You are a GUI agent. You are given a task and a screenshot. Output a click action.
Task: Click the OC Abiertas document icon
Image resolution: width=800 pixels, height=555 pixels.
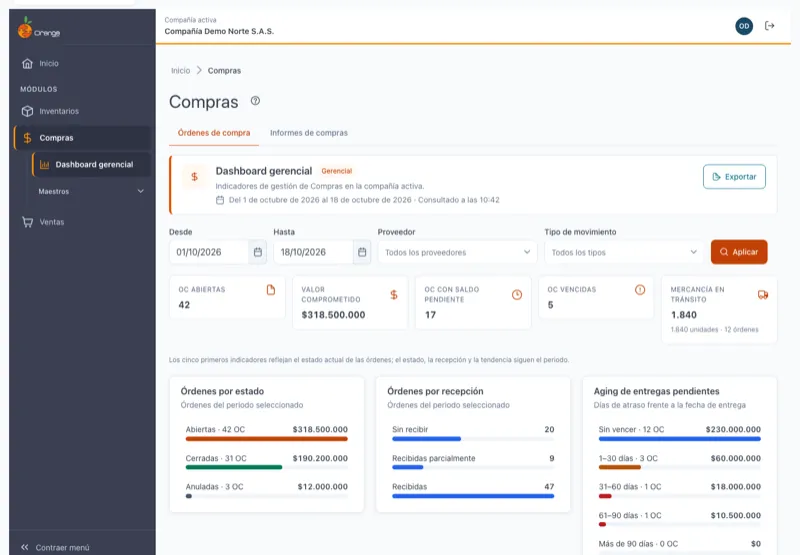(271, 290)
